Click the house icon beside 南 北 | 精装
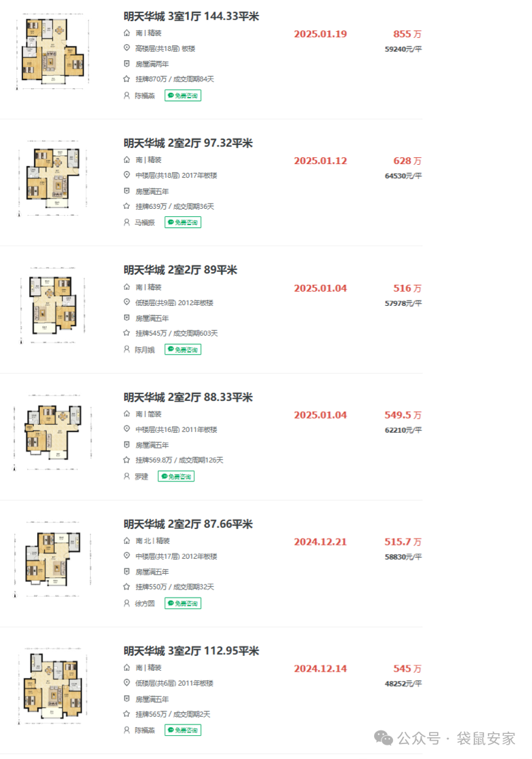 click(x=127, y=541)
